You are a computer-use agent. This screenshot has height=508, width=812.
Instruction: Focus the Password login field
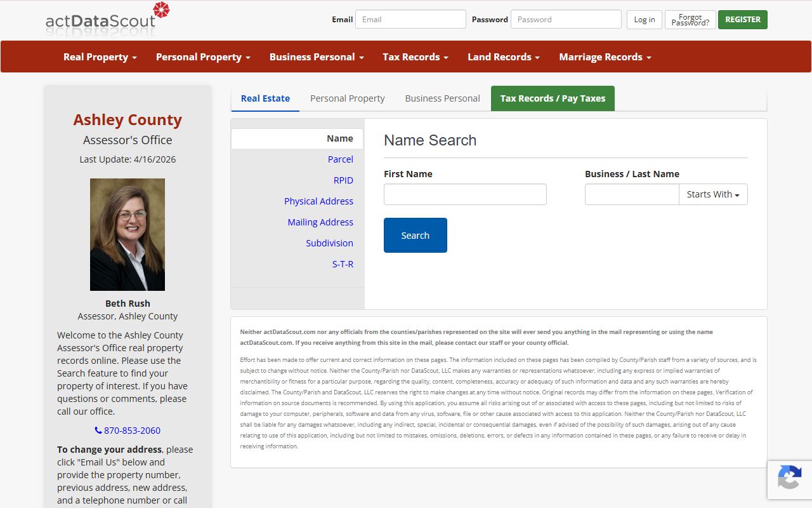tap(566, 19)
